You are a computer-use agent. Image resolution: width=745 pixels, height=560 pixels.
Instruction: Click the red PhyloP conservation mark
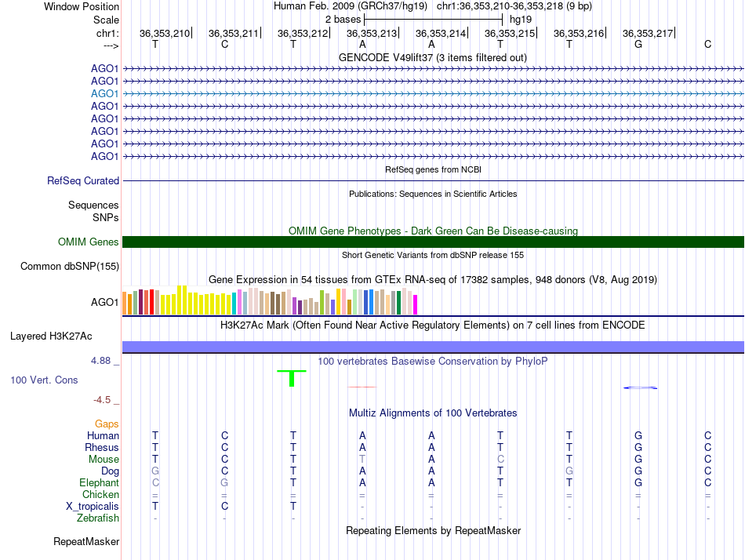click(x=362, y=387)
